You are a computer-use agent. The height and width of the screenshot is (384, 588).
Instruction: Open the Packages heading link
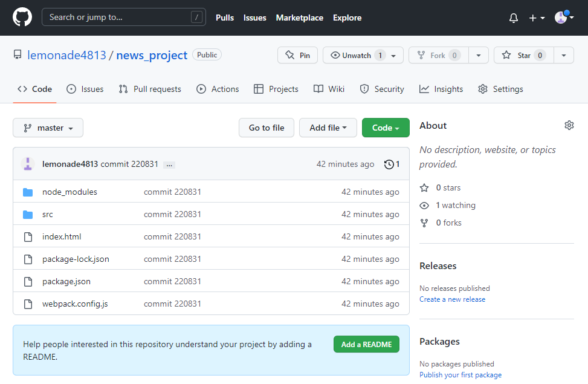tap(439, 342)
